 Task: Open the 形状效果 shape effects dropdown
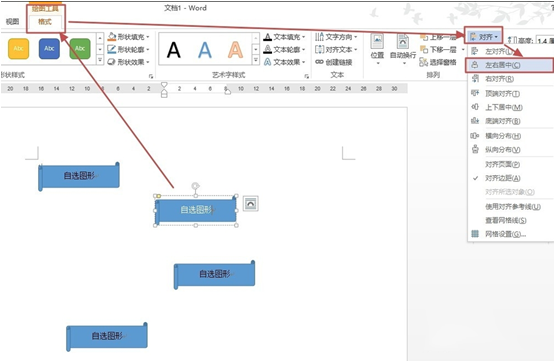(129, 62)
